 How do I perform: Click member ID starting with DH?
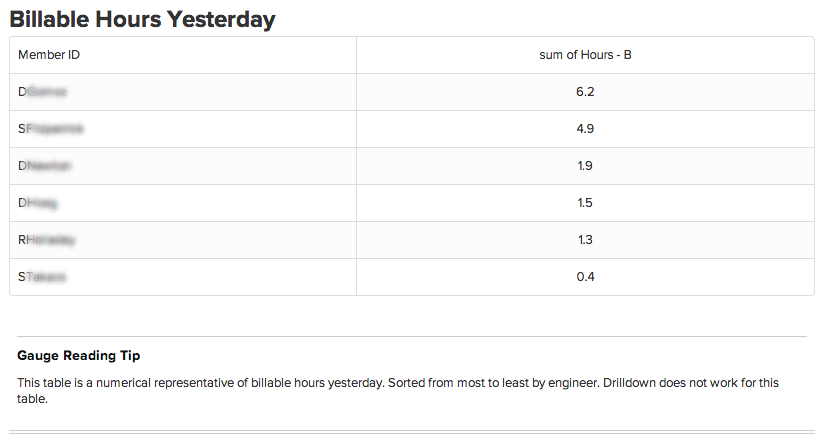click(37, 203)
